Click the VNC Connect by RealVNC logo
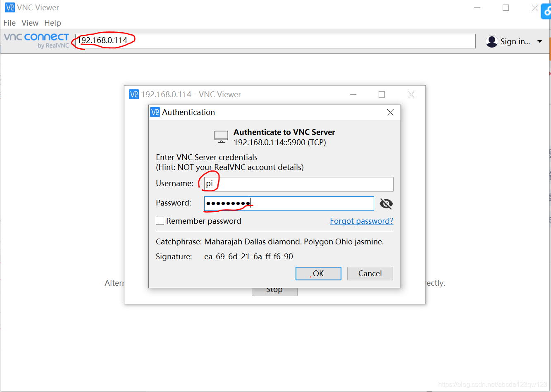 tap(36, 41)
